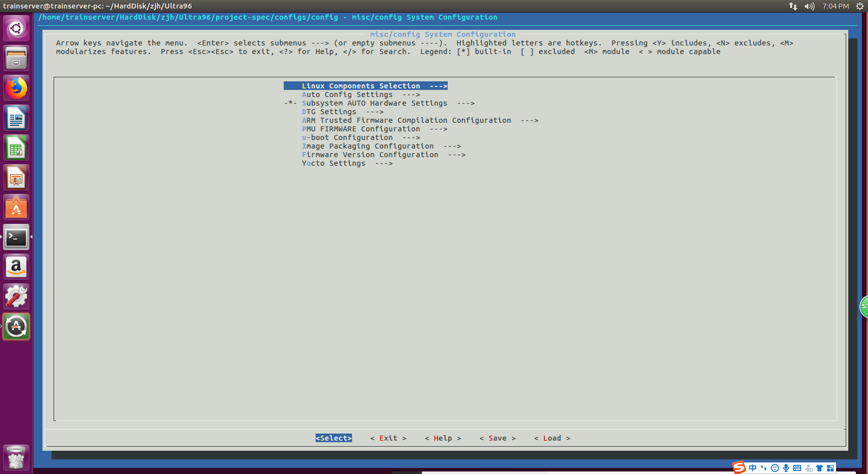Image resolution: width=868 pixels, height=474 pixels.
Task: Open Firefox from the dock
Action: tap(16, 87)
